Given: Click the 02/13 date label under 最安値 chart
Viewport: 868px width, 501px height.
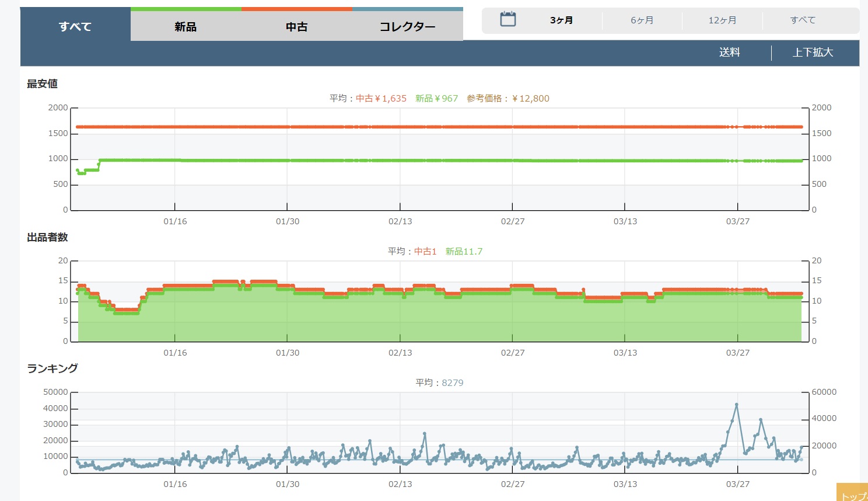Looking at the screenshot, I should coord(400,221).
